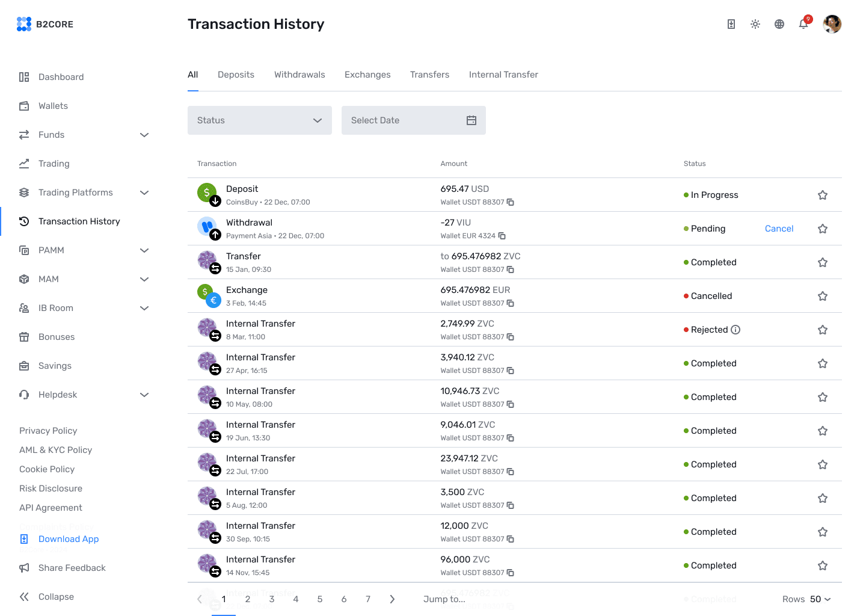Click the Share Feedback megaphone icon
The height and width of the screenshot is (616, 866).
(x=24, y=568)
